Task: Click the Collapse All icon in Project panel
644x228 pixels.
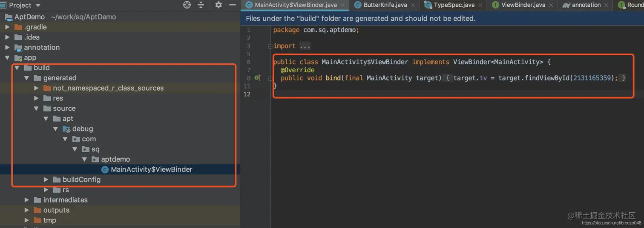Action: click(x=201, y=5)
